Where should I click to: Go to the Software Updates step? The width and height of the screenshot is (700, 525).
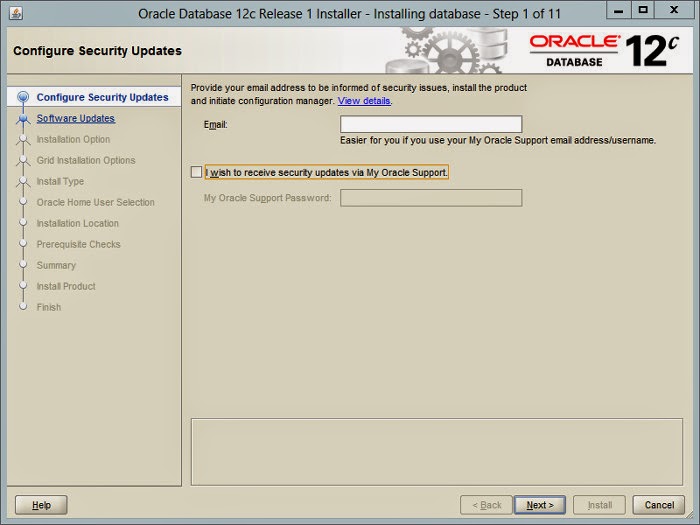[x=75, y=118]
